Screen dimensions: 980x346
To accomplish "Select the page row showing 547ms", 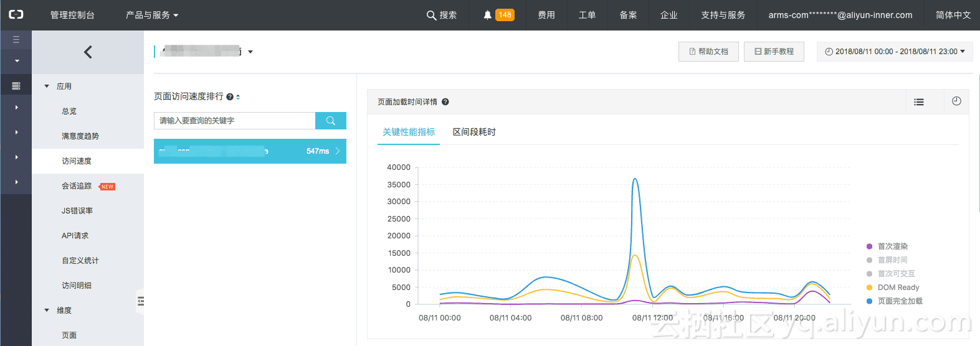I will pyautogui.click(x=250, y=151).
